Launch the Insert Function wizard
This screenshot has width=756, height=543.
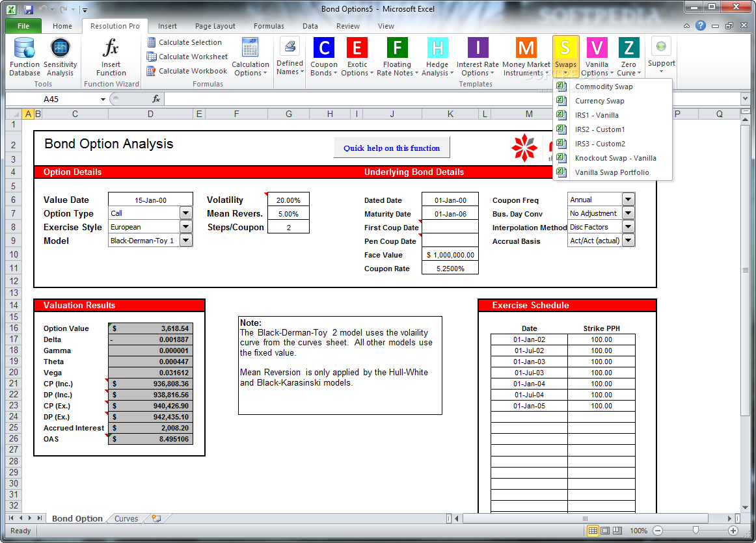pyautogui.click(x=111, y=57)
